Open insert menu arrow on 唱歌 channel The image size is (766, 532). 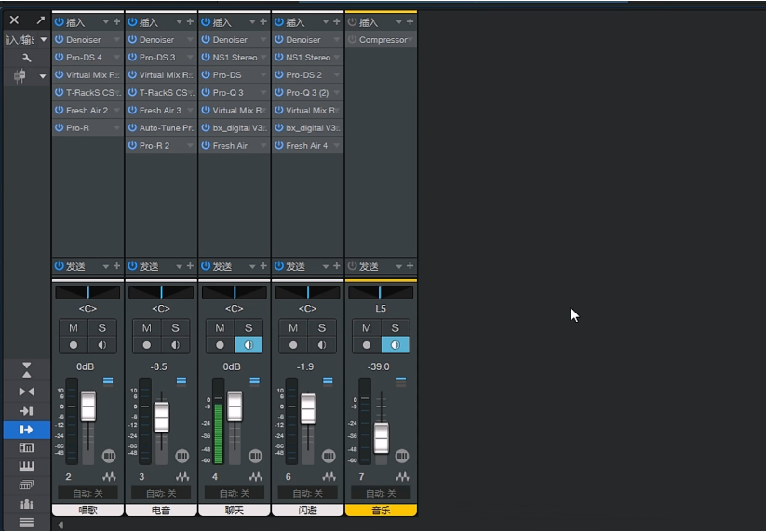click(105, 22)
